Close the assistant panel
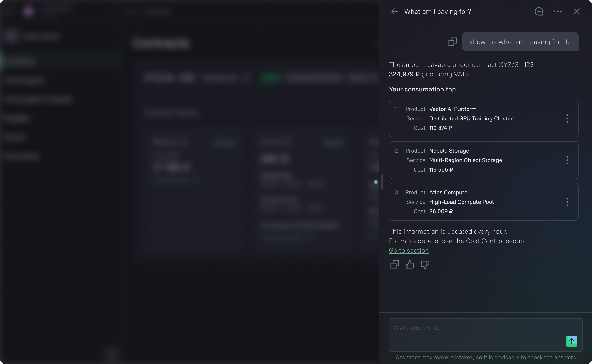Viewport: 592px width, 364px height. [x=577, y=11]
